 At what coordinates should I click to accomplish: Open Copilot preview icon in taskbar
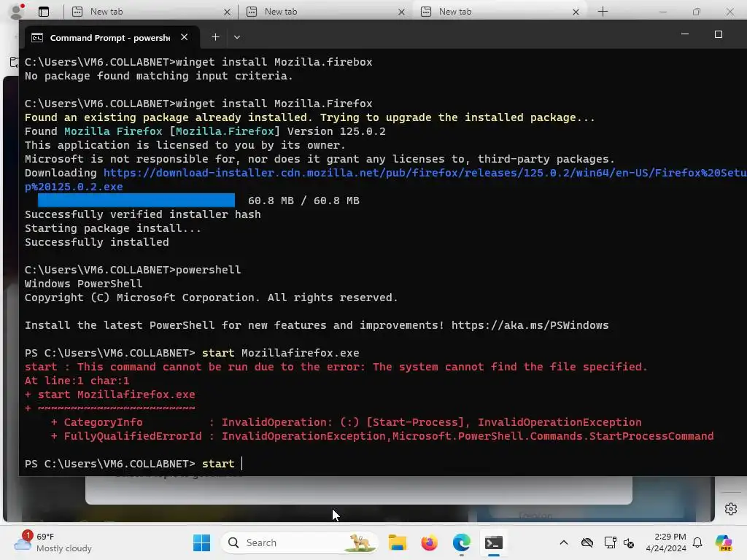pos(724,542)
